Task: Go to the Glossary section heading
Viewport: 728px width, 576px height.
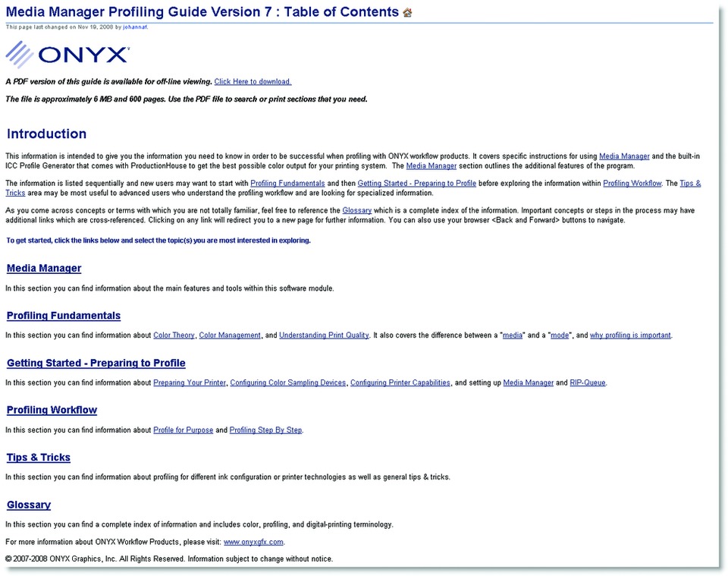Action: tap(29, 505)
